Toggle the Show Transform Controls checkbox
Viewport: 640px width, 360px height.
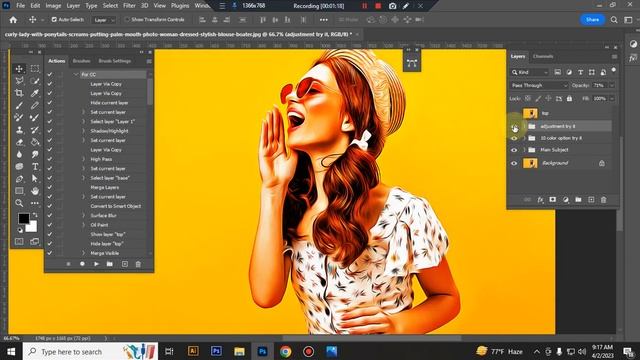127,20
